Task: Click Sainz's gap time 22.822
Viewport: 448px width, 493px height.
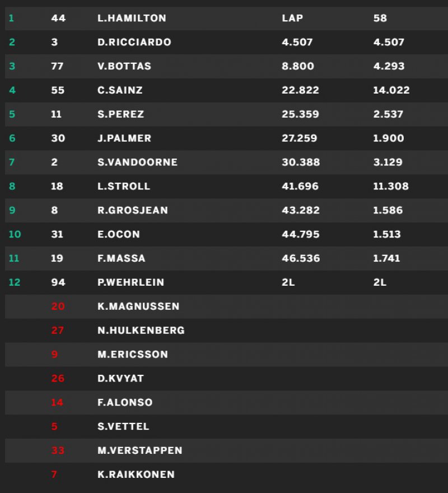Action: (301, 90)
